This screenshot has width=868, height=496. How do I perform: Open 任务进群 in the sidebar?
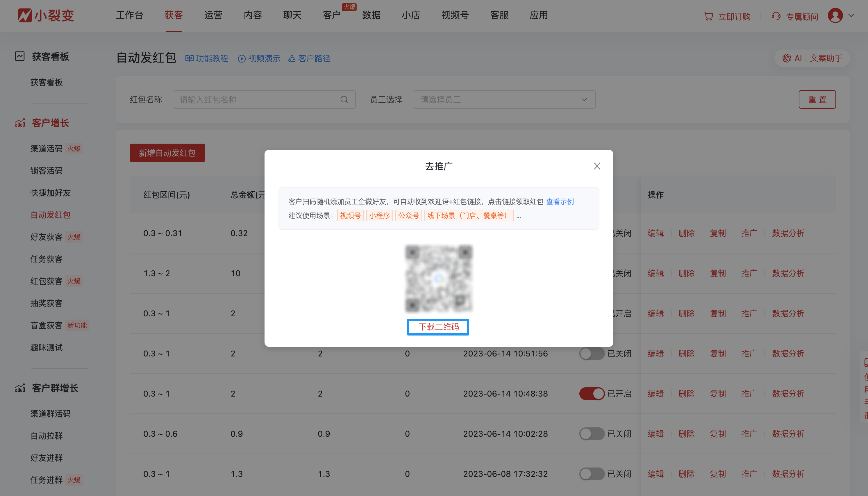[46, 480]
